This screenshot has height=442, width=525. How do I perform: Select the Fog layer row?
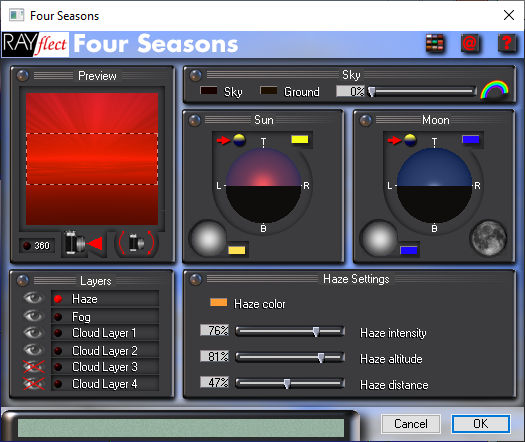click(105, 316)
